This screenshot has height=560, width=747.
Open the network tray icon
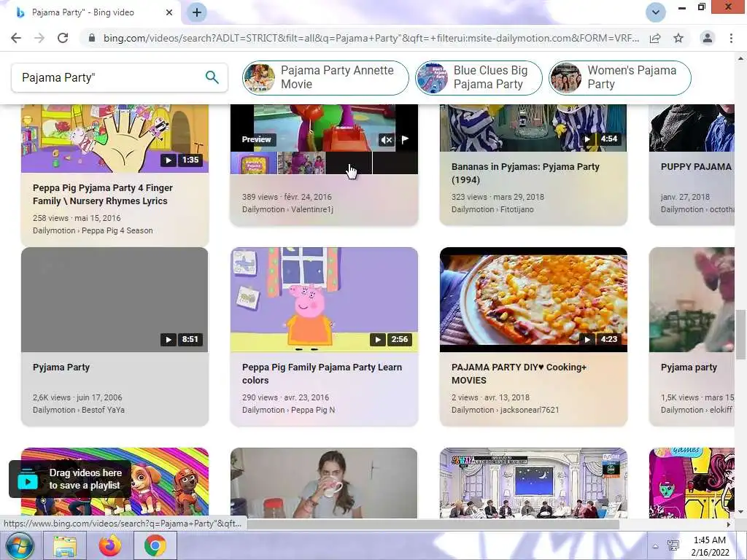[673, 545]
